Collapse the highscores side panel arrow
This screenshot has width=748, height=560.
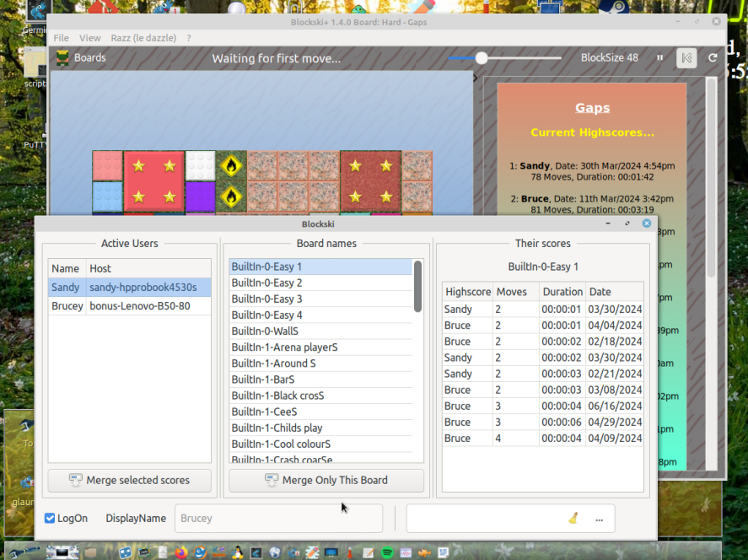[475, 78]
